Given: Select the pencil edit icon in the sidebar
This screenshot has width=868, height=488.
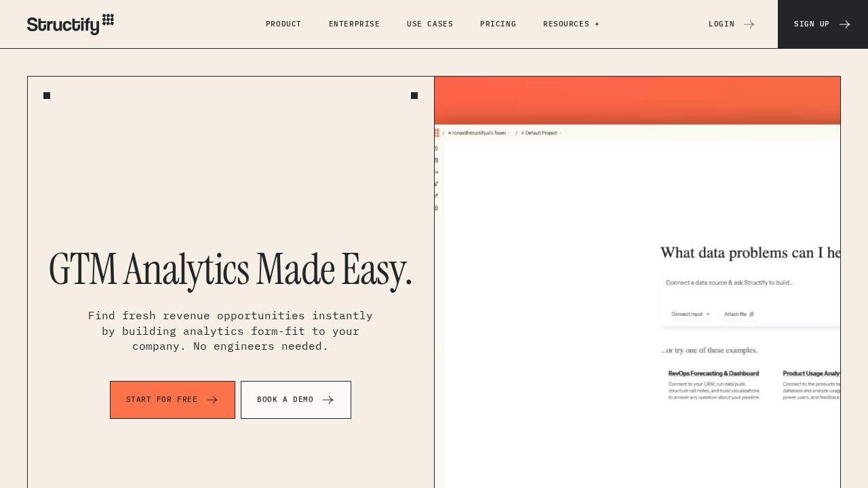Looking at the screenshot, I should click(x=436, y=184).
